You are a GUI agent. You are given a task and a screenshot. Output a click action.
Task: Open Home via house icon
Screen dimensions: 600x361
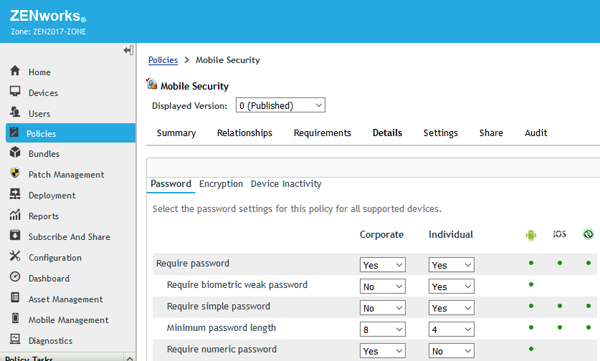click(15, 71)
